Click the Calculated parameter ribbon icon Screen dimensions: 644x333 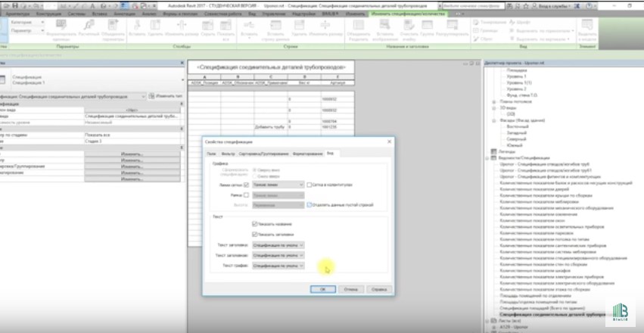89,26
